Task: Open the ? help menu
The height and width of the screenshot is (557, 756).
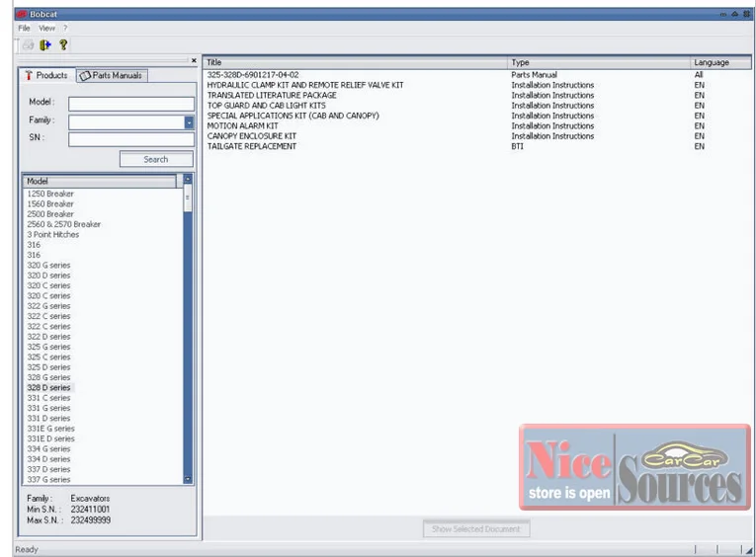Action: pos(65,29)
